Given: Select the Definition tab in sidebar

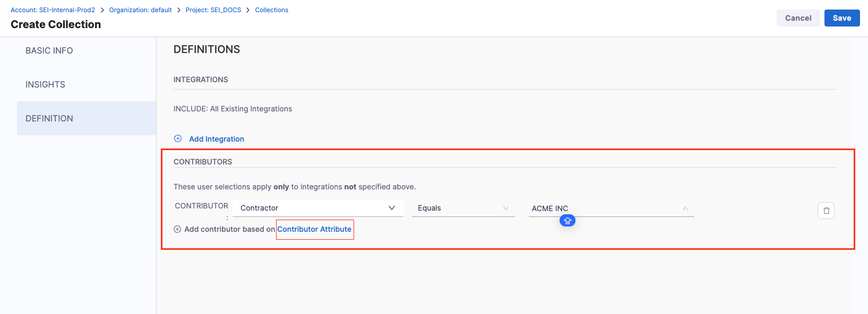Looking at the screenshot, I should pos(49,118).
